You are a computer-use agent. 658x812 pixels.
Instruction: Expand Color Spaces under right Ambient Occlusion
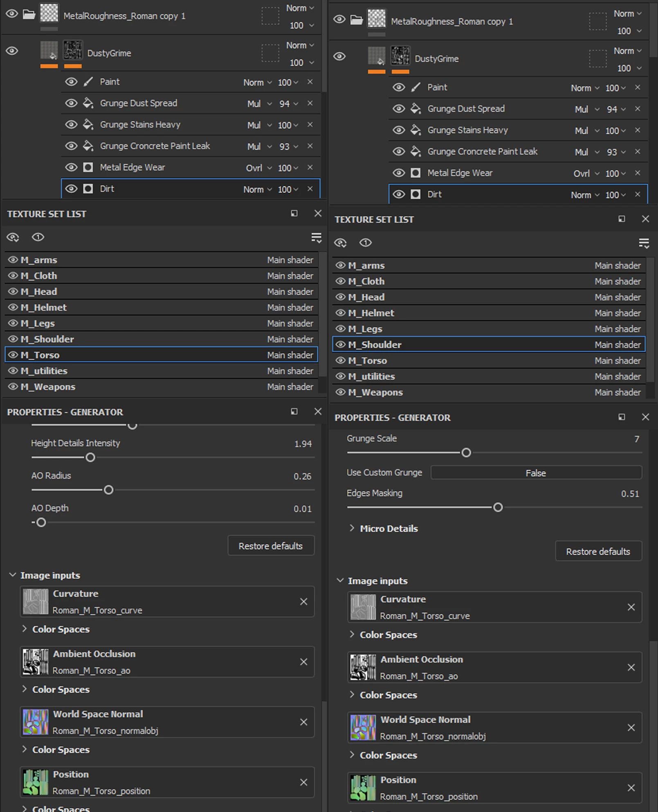tap(352, 695)
